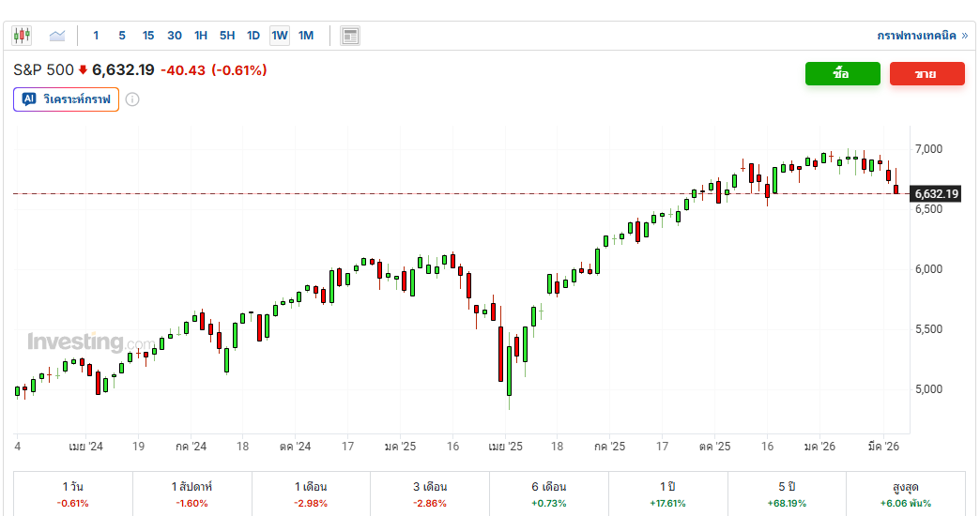Select the 1H timeframe
Screen dimensions: 980x516
point(201,36)
